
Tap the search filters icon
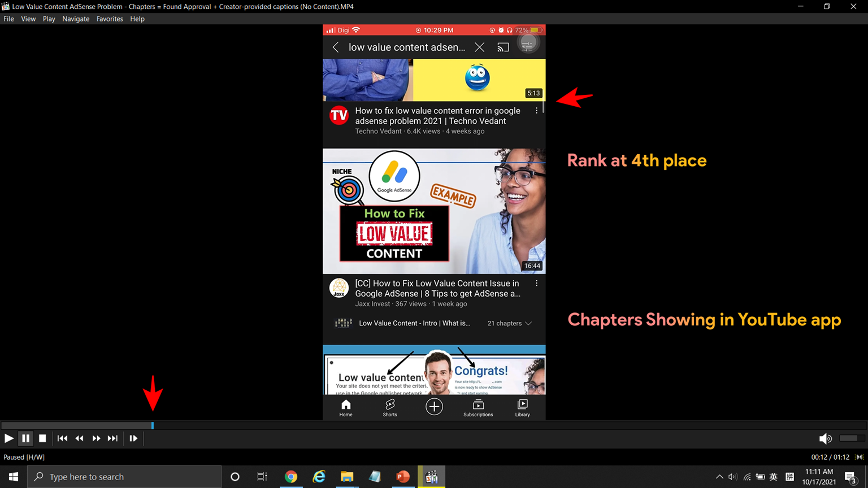[527, 46]
